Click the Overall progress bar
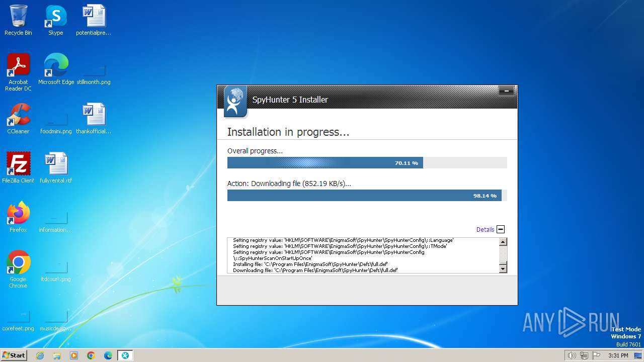 point(367,163)
